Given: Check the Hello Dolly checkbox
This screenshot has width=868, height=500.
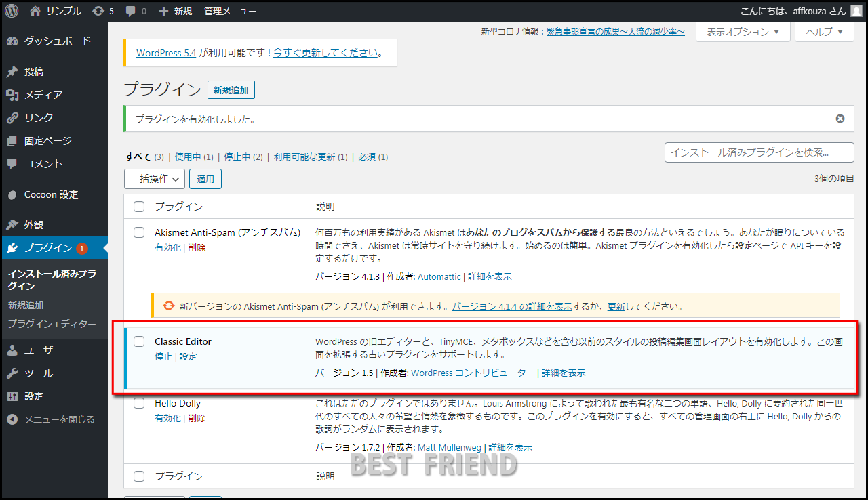Looking at the screenshot, I should click(x=139, y=403).
